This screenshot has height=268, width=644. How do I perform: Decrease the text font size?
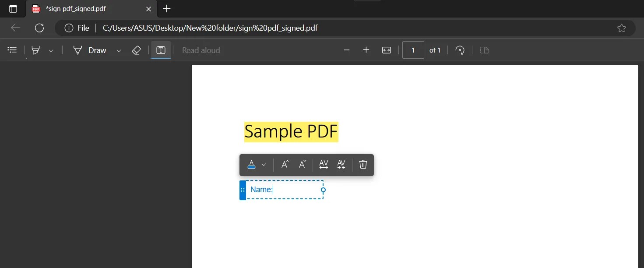pos(302,165)
